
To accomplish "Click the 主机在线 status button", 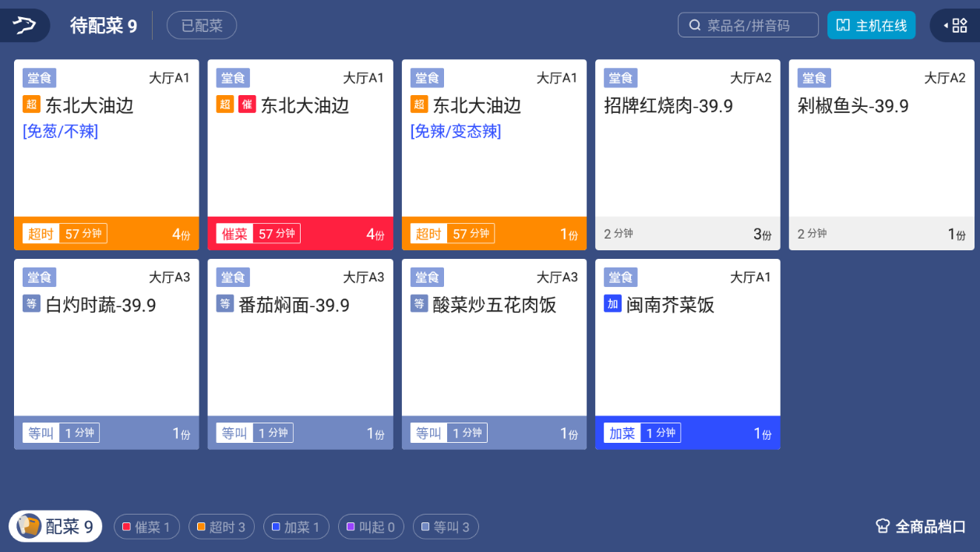I will (871, 25).
